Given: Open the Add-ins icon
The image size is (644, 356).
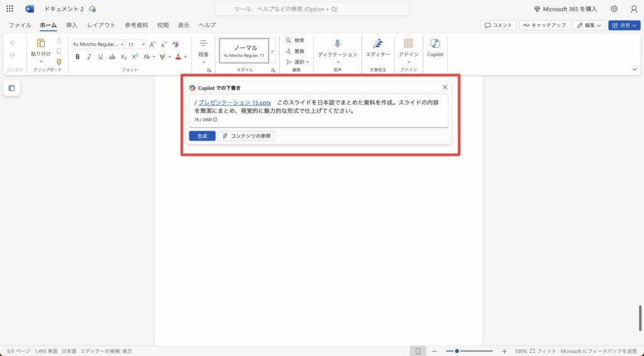Looking at the screenshot, I should (408, 43).
